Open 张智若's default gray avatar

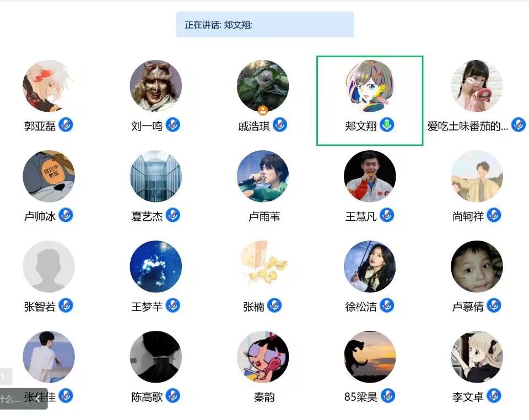tap(49, 266)
